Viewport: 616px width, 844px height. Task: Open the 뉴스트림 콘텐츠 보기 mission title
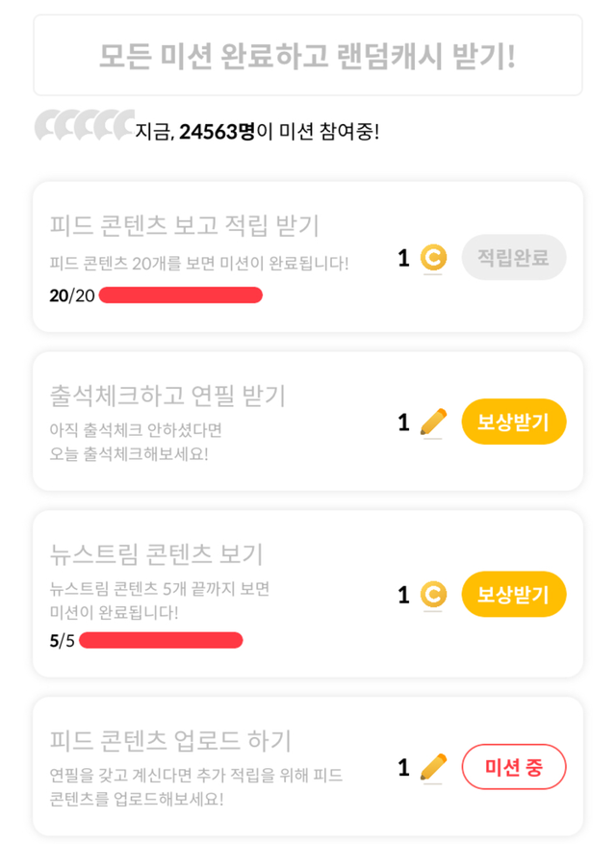156,555
